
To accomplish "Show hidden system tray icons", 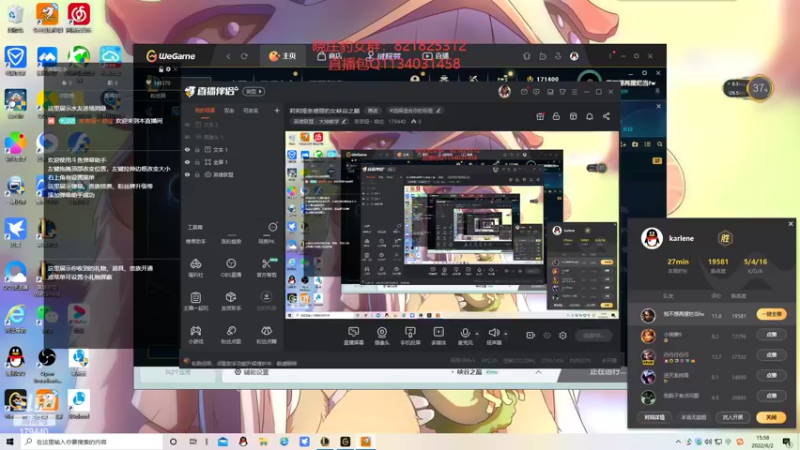I will (678, 442).
